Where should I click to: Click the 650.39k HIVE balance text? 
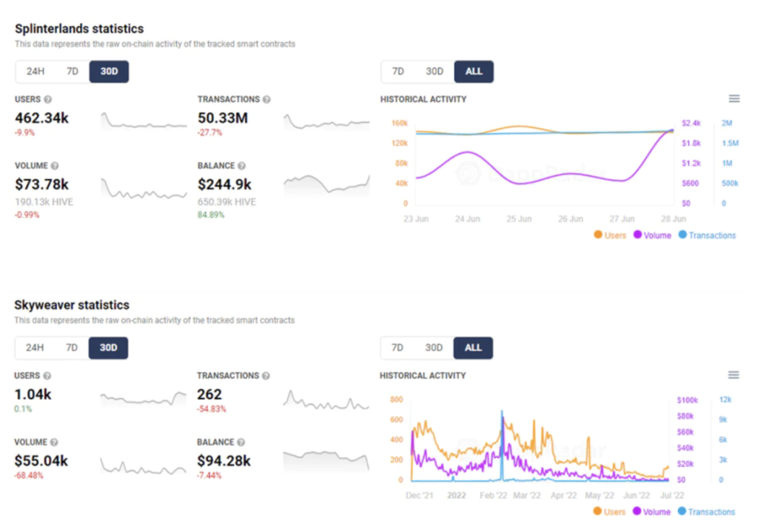227,202
